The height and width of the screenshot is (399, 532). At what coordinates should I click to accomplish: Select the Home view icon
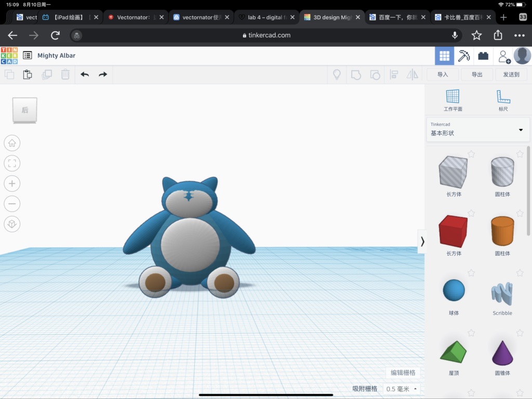[12, 143]
